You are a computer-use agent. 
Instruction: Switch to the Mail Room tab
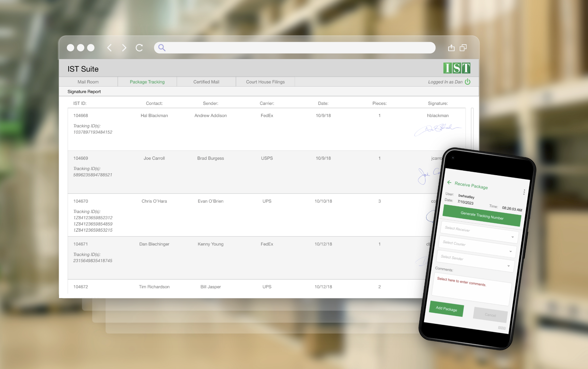[x=88, y=82]
